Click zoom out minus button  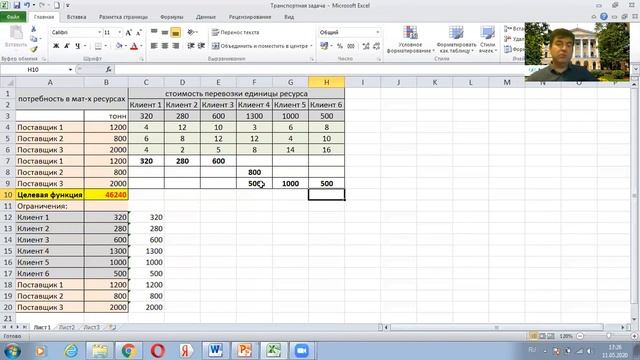click(x=580, y=336)
